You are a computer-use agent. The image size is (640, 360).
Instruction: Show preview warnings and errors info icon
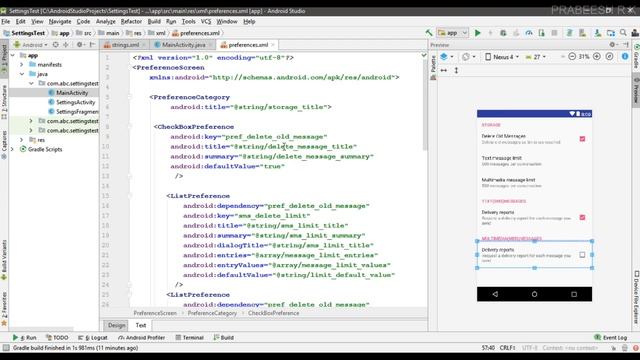[625, 57]
